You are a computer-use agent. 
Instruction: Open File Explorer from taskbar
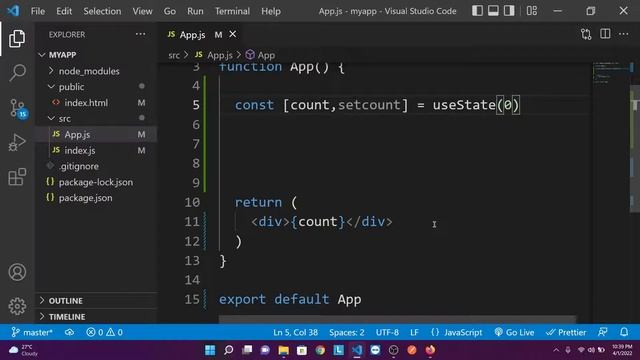[284, 350]
